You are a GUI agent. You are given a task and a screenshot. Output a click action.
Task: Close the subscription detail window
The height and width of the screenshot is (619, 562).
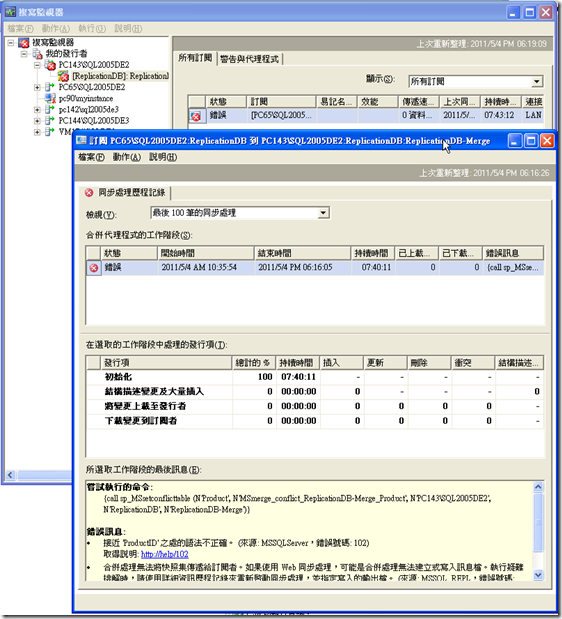pos(547,141)
